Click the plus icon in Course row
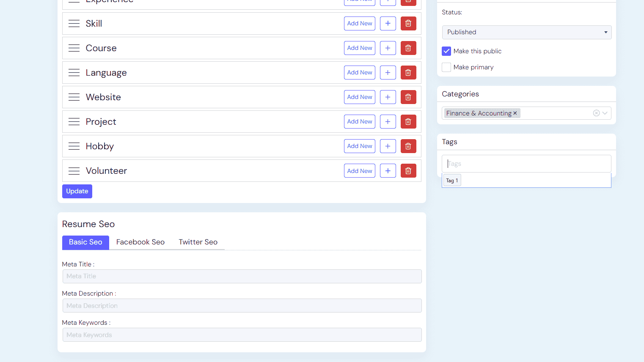Image resolution: width=644 pixels, height=362 pixels. pos(388,48)
